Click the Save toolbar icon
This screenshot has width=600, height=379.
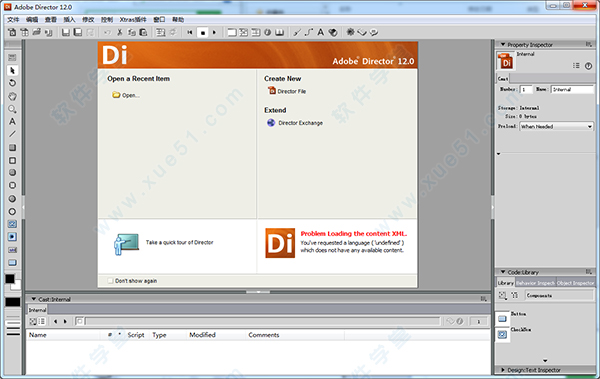pyautogui.click(x=66, y=33)
